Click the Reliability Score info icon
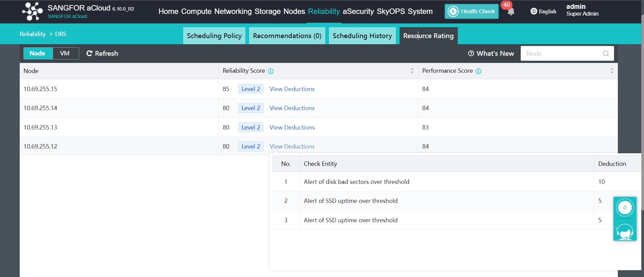 [271, 71]
